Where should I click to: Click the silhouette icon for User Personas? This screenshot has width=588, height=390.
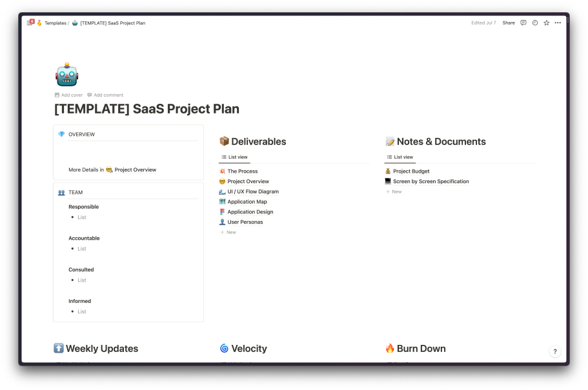pyautogui.click(x=223, y=222)
